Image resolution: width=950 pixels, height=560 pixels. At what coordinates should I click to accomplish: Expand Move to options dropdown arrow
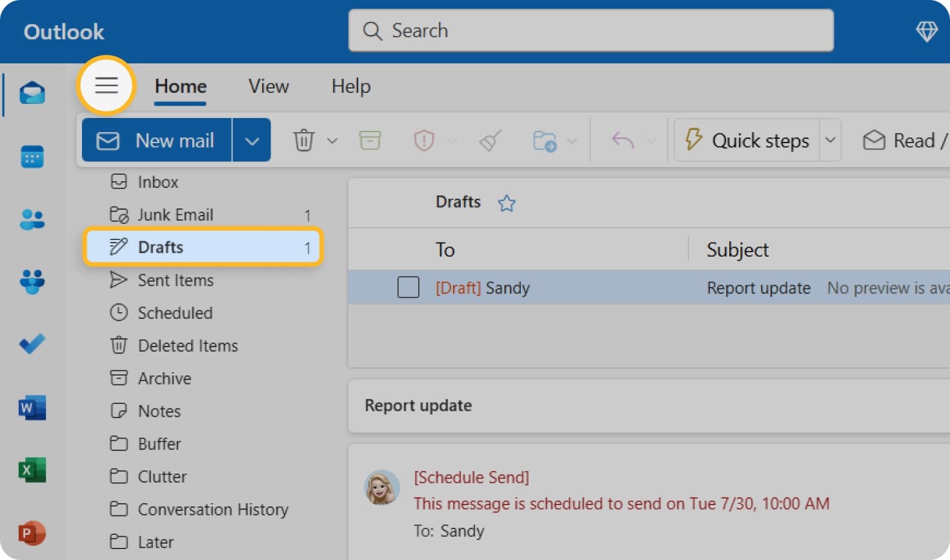tap(572, 141)
